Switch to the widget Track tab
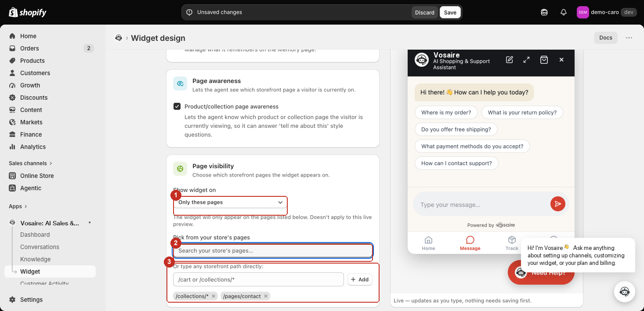 pos(512,242)
